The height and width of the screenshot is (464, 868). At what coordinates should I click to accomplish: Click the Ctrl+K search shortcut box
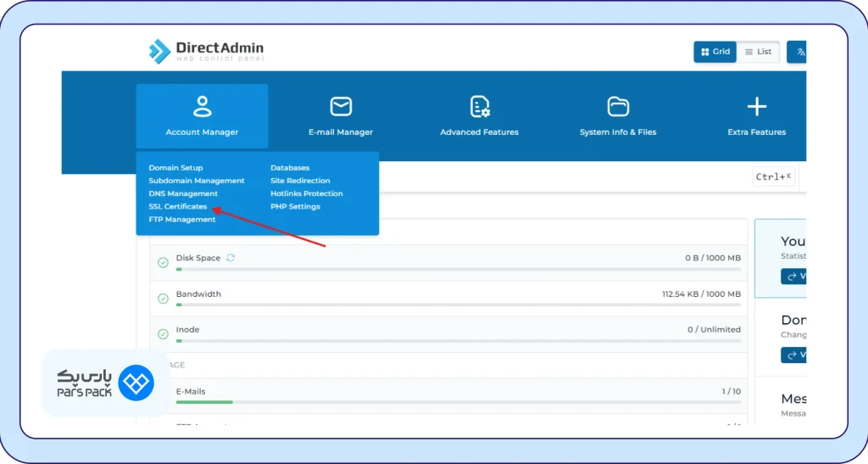[773, 176]
